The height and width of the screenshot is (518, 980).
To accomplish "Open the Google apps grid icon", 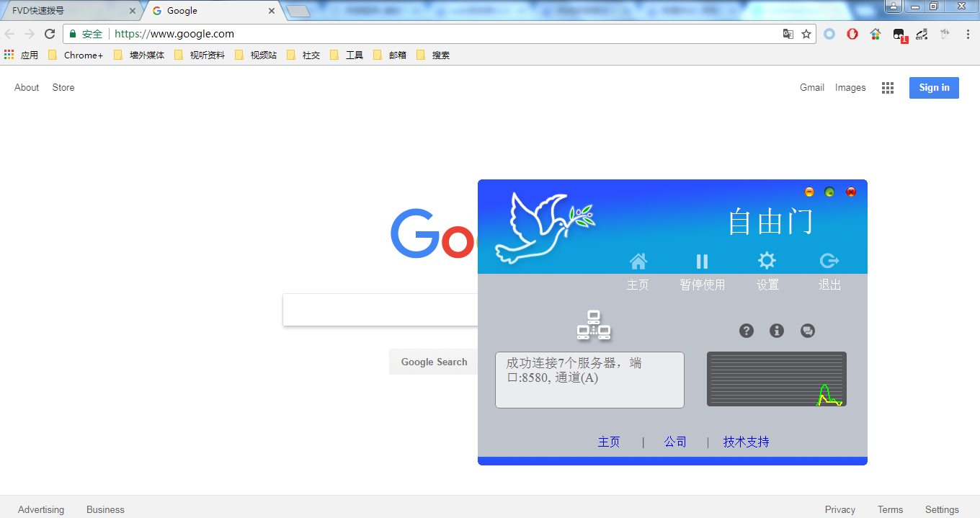I will click(888, 87).
